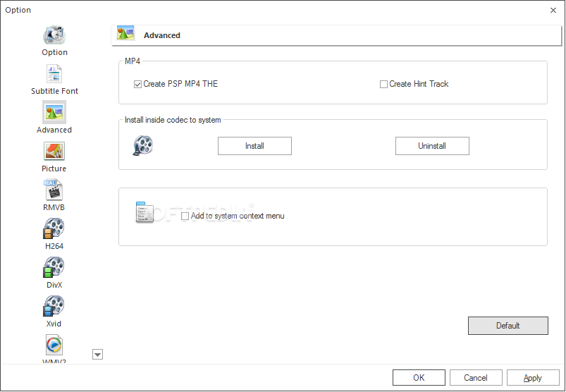The width and height of the screenshot is (566, 392).
Task: Click the Option window title text
Action: tap(18, 10)
